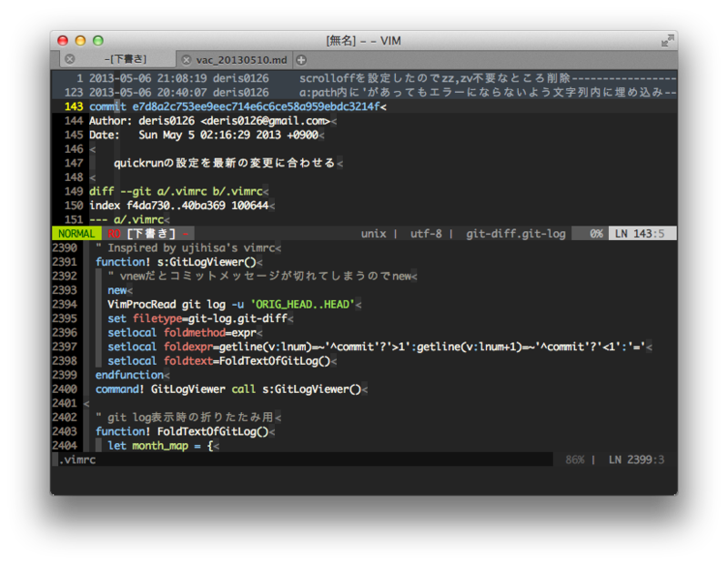Viewport: 728px width, 565px height.
Task: Click the 'setlocal foldexpr=getline' line
Action: 377,347
